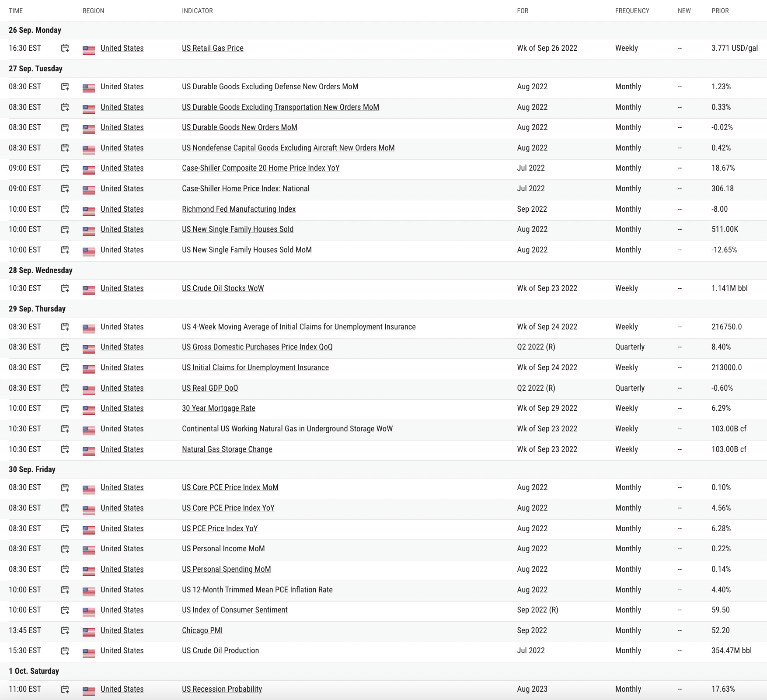This screenshot has height=700, width=767.
Task: Select the 29 Sep. Thursday date heading
Action: click(x=37, y=309)
